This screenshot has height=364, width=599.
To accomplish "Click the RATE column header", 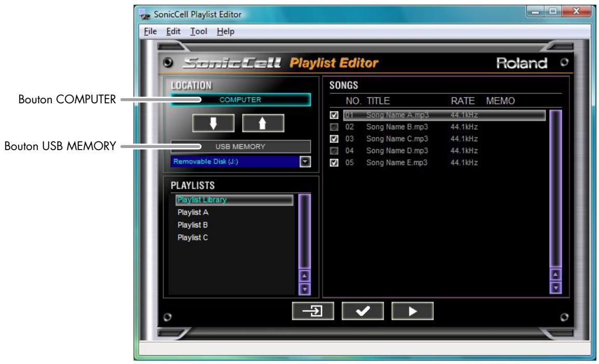I will [x=462, y=101].
